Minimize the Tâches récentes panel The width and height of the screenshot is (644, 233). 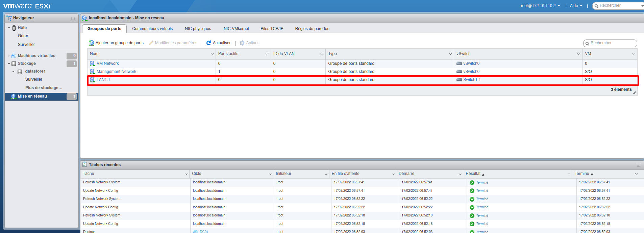[638, 165]
